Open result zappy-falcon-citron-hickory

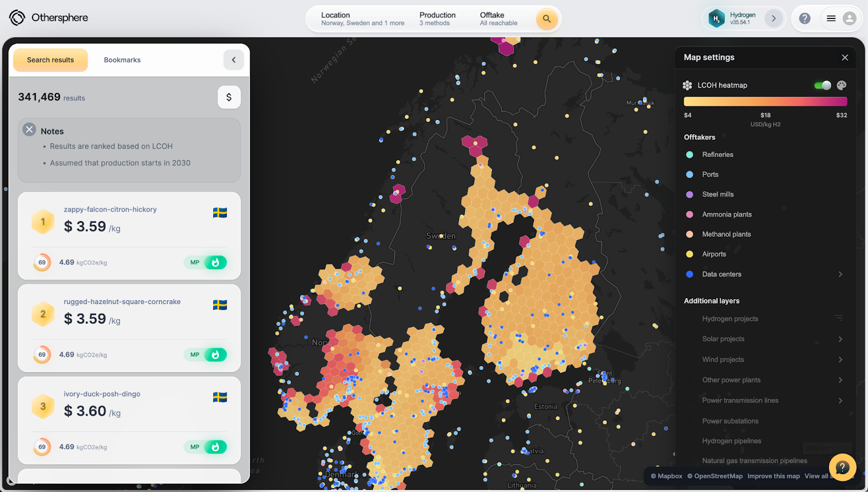pyautogui.click(x=110, y=210)
